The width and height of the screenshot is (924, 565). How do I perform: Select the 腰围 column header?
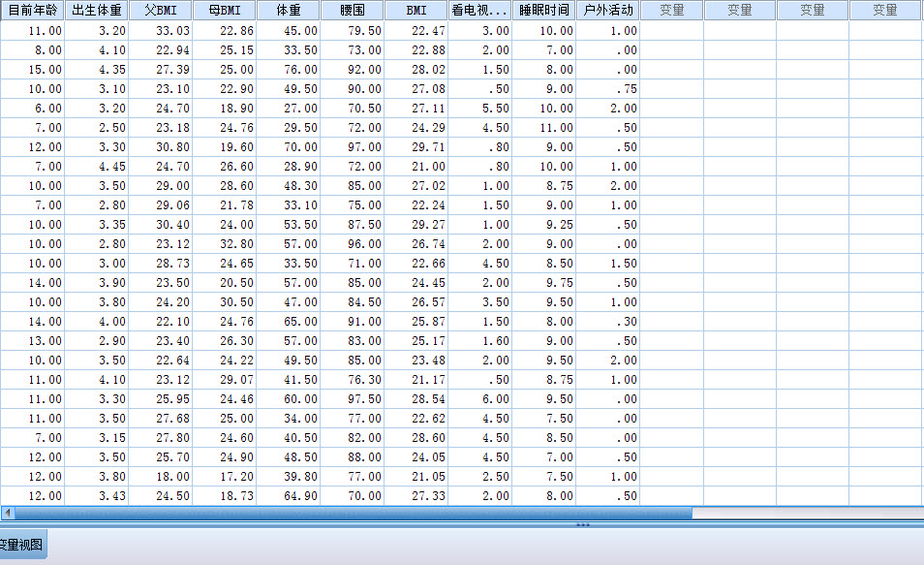[x=353, y=10]
